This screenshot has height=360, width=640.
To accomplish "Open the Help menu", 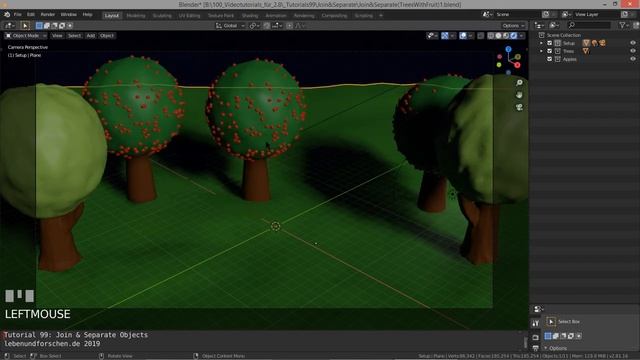I will coord(87,14).
